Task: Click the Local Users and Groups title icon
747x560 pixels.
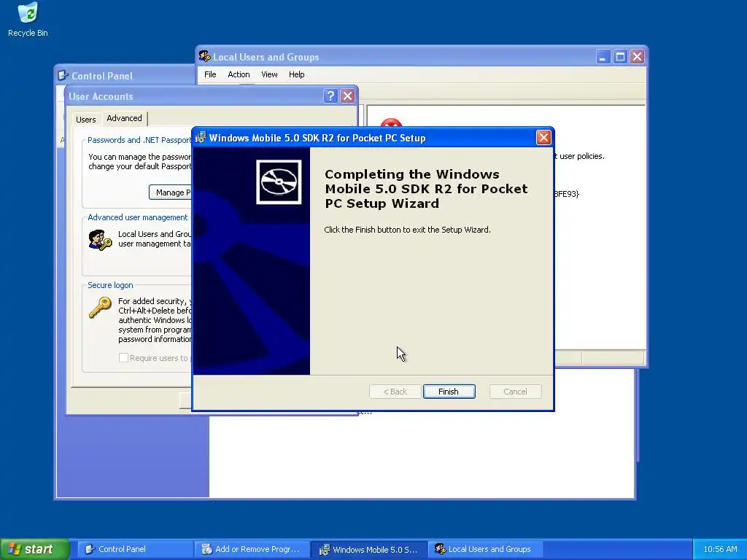Action: click(x=205, y=57)
